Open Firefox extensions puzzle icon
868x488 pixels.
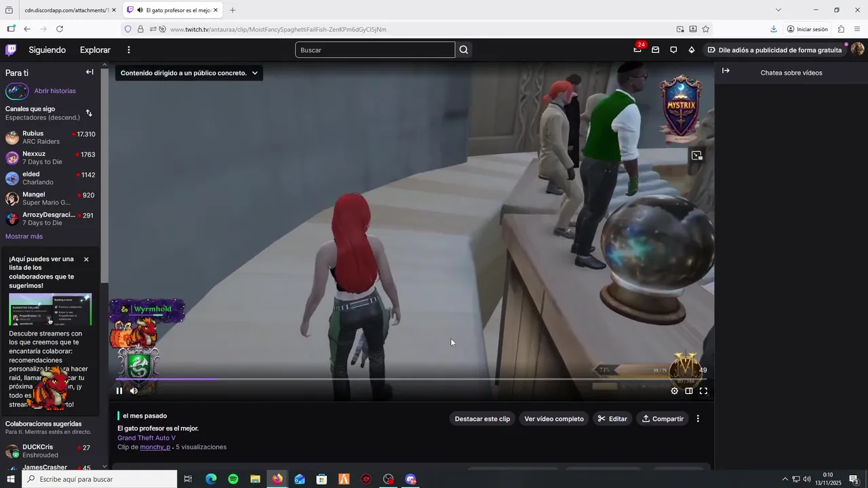pos(841,29)
